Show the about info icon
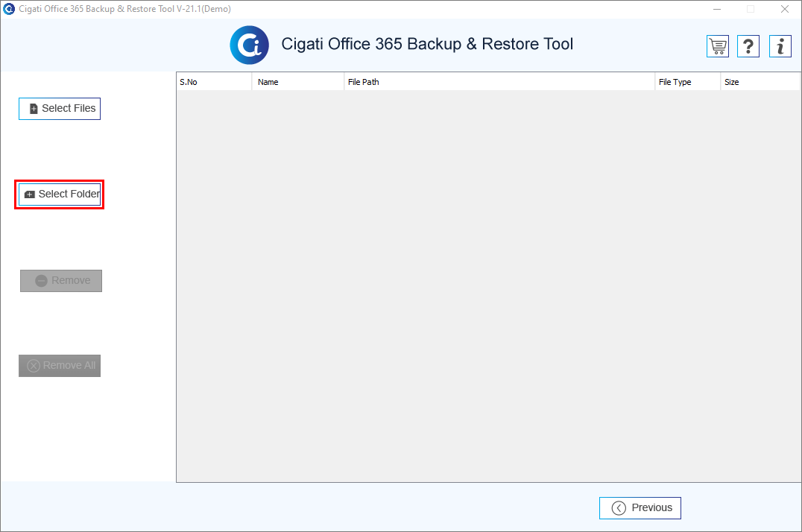802x532 pixels. 780,46
